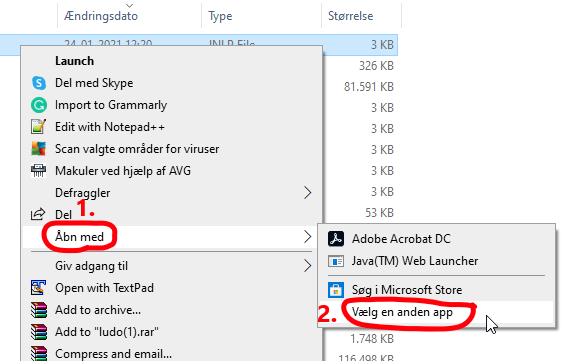564x361 pixels.
Task: Choose Open with TextPad
Action: click(x=172, y=288)
